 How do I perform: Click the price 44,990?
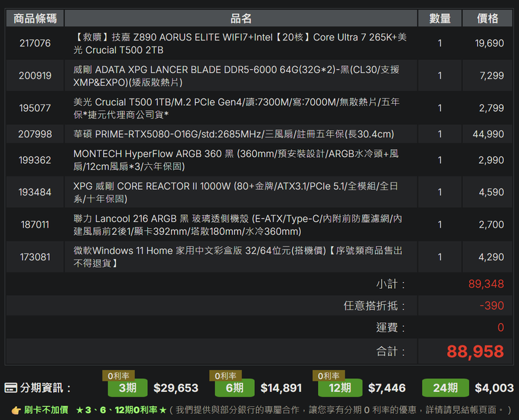click(x=488, y=134)
